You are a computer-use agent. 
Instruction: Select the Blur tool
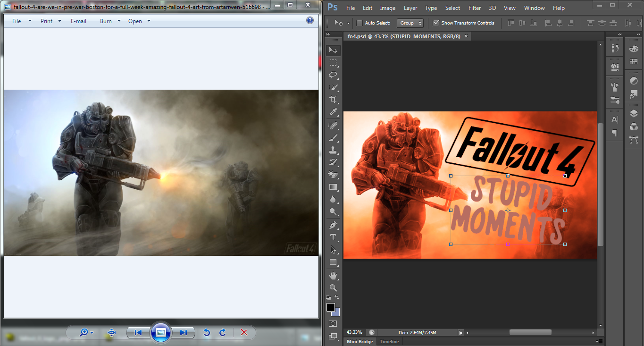pos(333,199)
